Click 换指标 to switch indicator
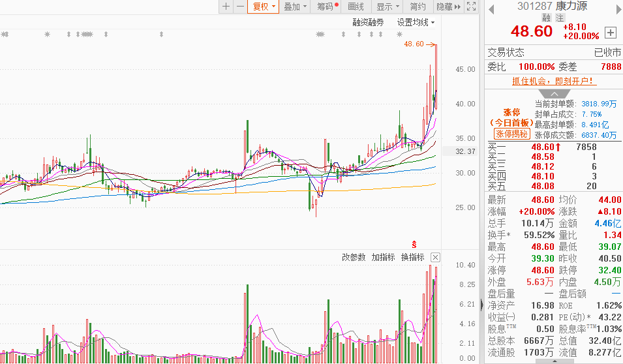This screenshot has height=364, width=623. [x=412, y=257]
